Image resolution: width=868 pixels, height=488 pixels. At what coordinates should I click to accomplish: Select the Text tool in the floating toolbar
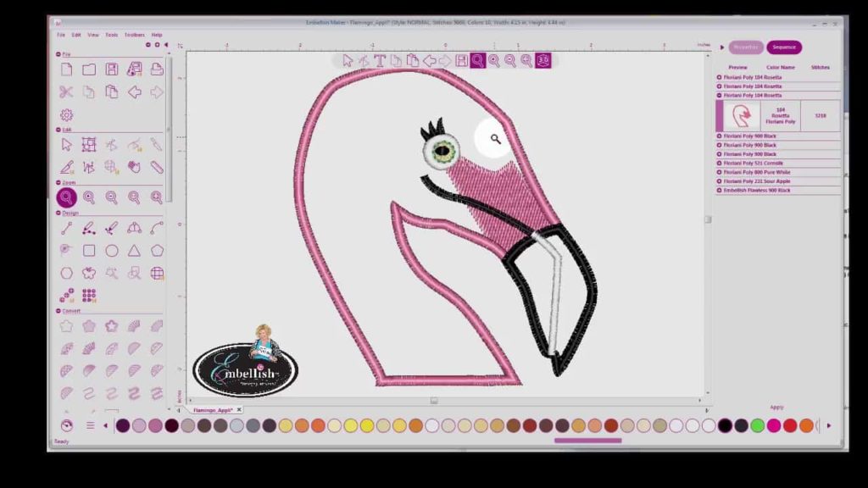coord(379,61)
